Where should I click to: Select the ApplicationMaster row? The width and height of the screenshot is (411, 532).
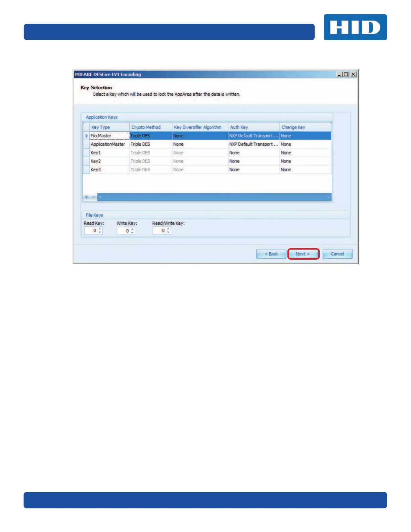(207, 144)
